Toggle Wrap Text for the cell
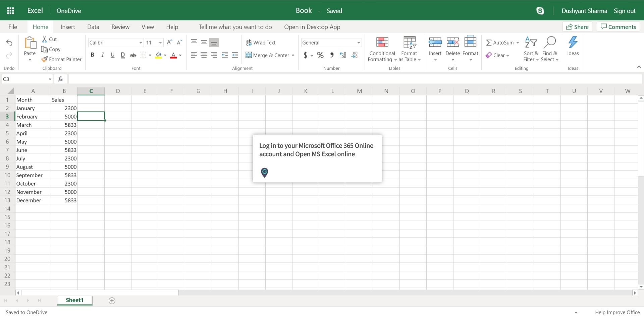This screenshot has width=644, height=316. tap(261, 43)
